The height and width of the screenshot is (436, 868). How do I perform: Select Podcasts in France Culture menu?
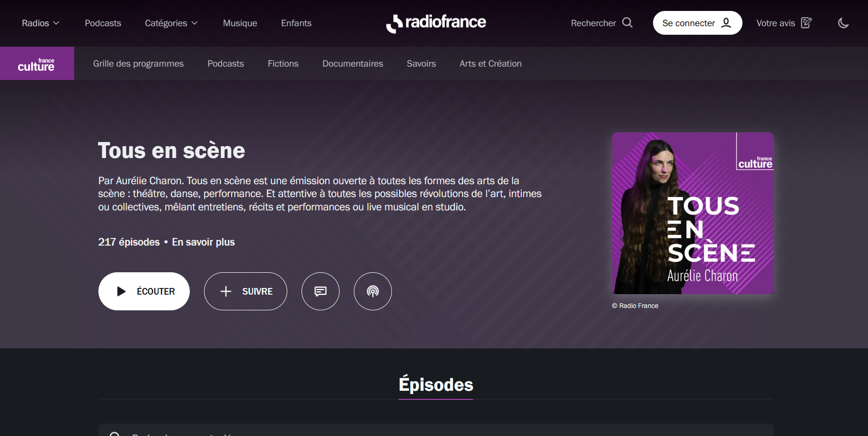click(226, 63)
